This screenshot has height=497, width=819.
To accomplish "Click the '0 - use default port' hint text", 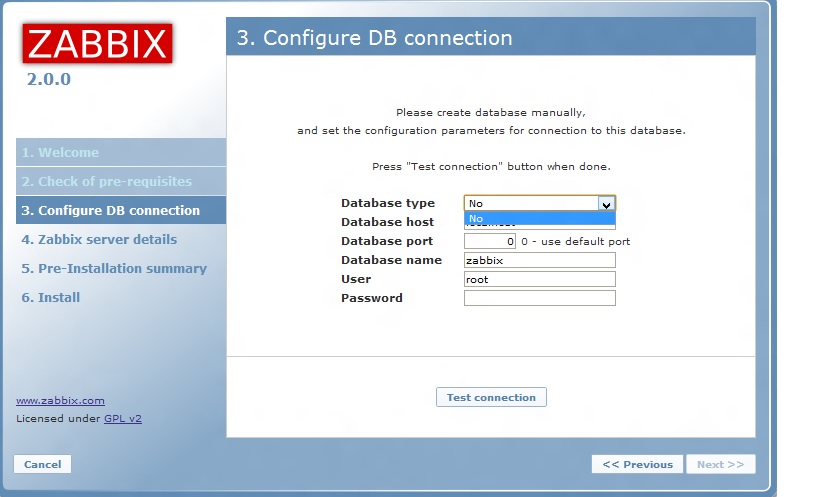I will (576, 241).
